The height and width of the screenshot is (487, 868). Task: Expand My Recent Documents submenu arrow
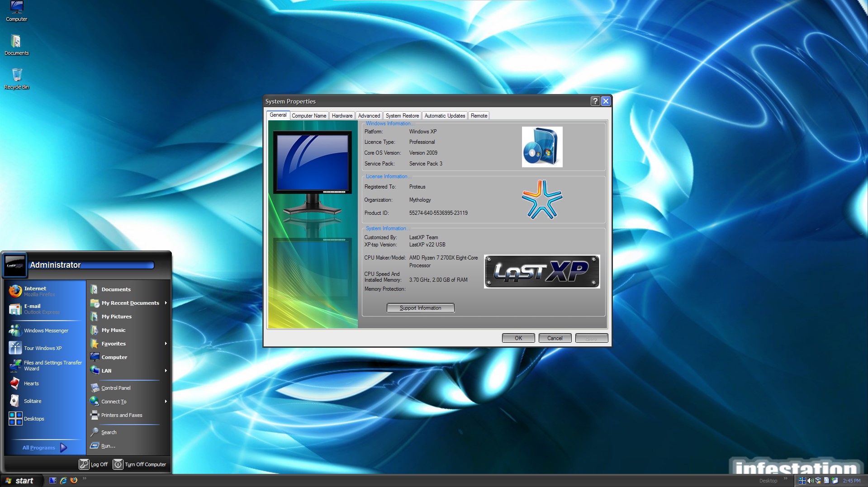[166, 303]
